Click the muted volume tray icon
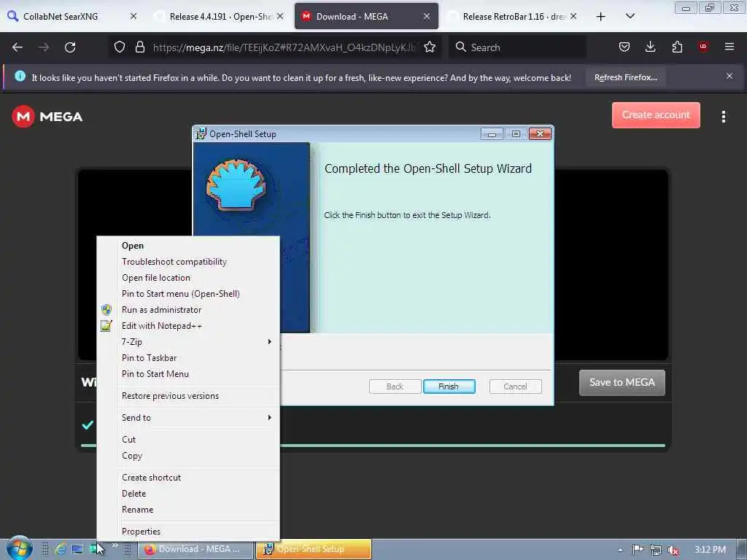 pyautogui.click(x=673, y=550)
